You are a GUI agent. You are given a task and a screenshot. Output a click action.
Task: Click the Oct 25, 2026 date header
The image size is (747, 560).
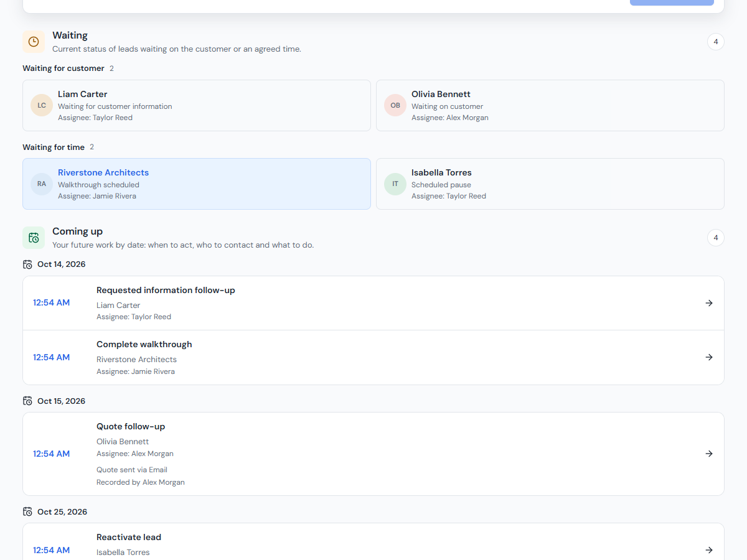point(62,512)
